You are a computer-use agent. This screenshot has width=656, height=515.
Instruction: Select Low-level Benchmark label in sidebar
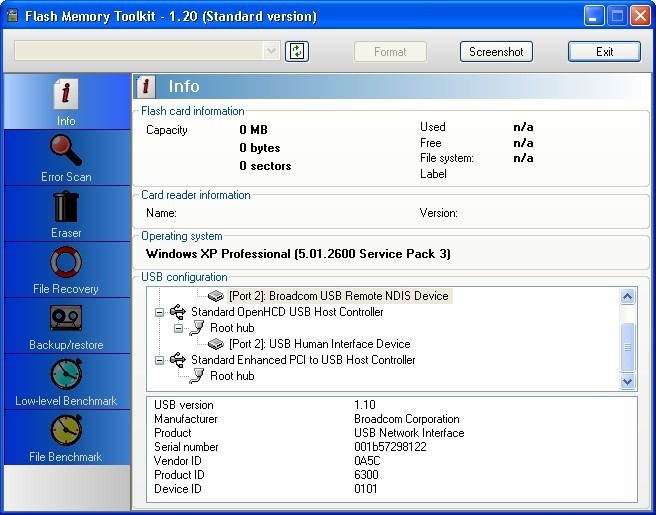pyautogui.click(x=66, y=401)
